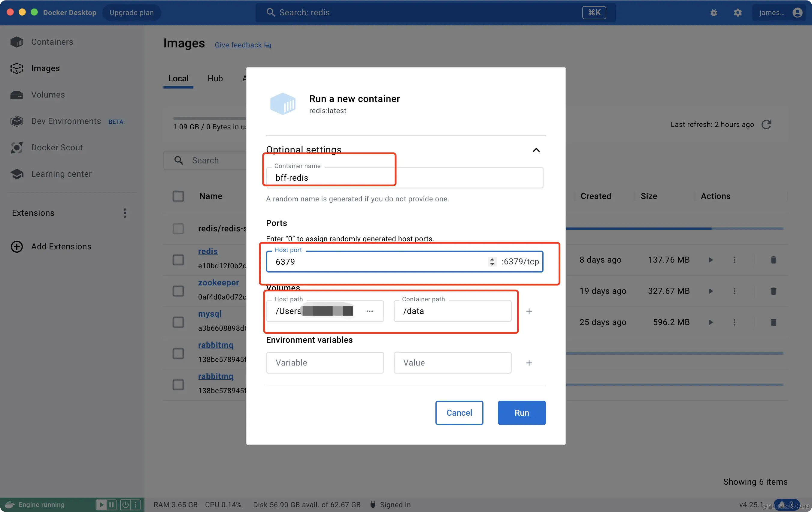The width and height of the screenshot is (812, 512).
Task: Delete the mysql image with trash icon
Action: coord(773,322)
